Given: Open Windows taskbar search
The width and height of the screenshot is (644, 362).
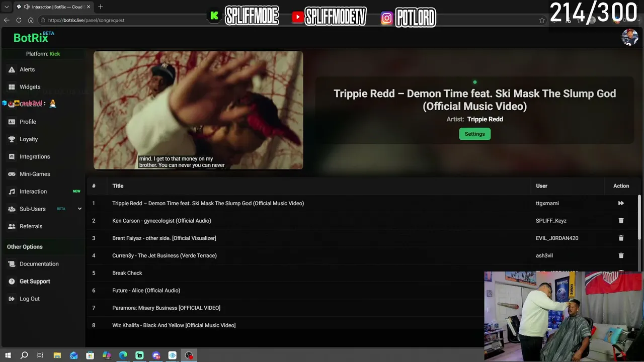Looking at the screenshot, I should tap(24, 355).
